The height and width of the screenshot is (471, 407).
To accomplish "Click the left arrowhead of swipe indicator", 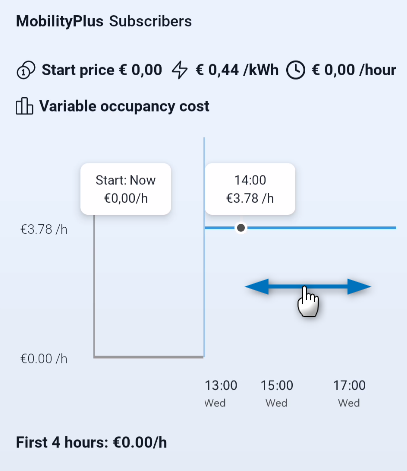I will coord(257,287).
